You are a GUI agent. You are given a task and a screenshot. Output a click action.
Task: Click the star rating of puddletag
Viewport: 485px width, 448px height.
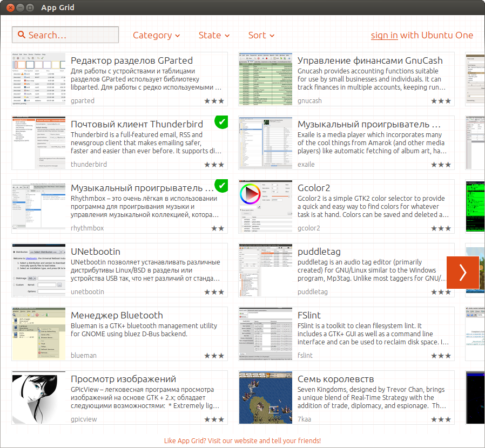pos(441,292)
